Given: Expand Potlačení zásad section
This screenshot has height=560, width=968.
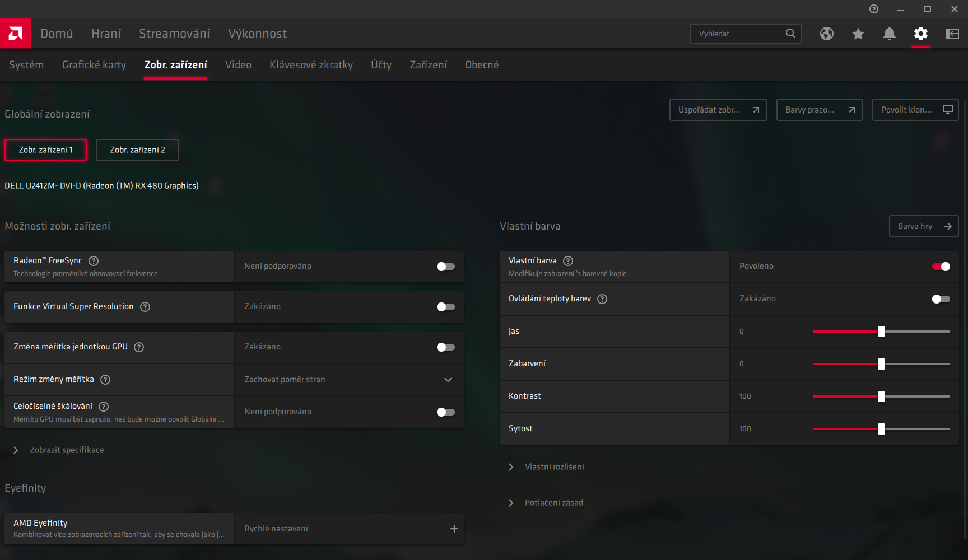Looking at the screenshot, I should coord(546,503).
